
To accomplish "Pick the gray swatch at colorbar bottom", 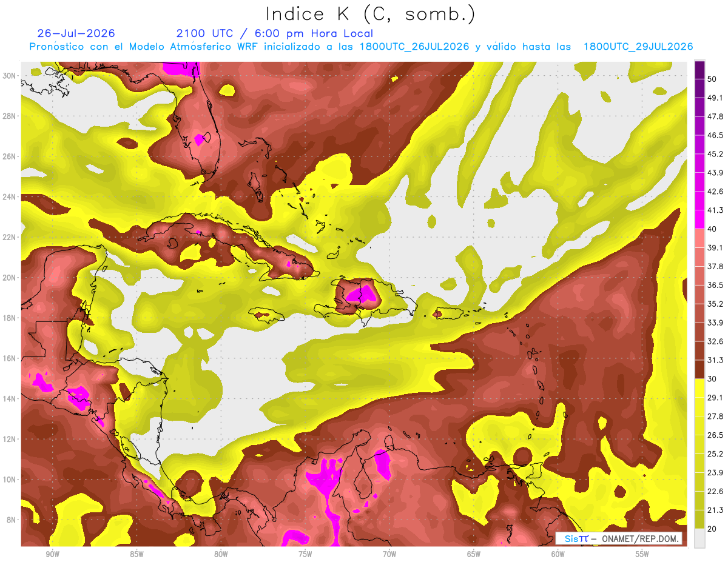I will 699,538.
